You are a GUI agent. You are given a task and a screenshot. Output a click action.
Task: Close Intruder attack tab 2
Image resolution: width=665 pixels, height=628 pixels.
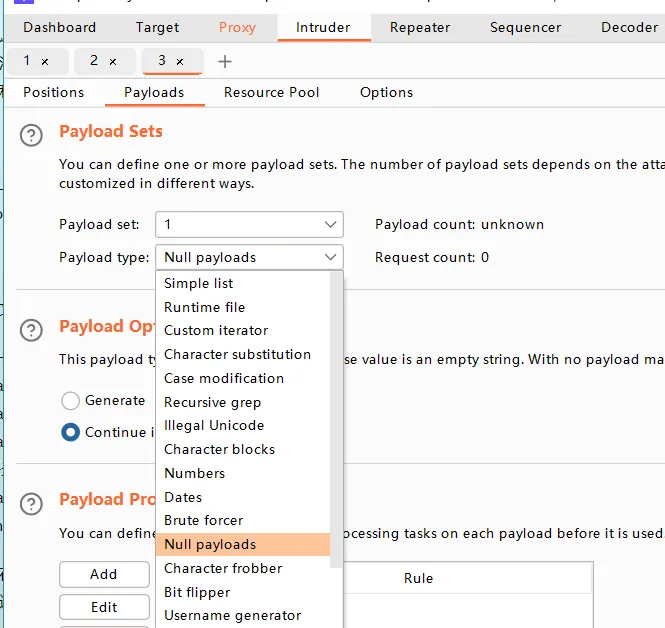[113, 62]
